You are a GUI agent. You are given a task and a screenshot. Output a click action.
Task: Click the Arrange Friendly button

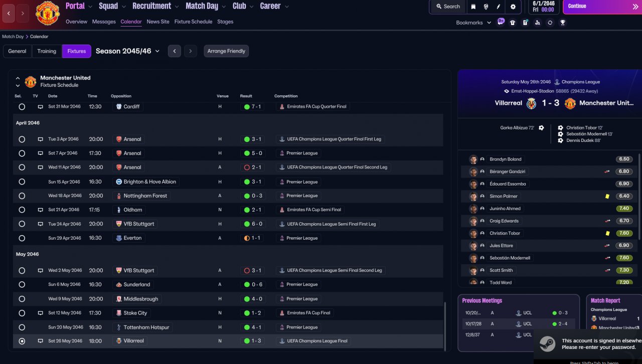click(x=226, y=51)
